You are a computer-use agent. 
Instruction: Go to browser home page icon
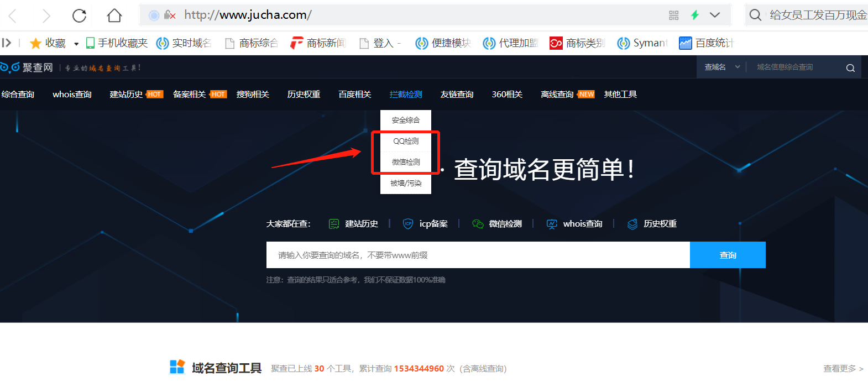pyautogui.click(x=114, y=15)
